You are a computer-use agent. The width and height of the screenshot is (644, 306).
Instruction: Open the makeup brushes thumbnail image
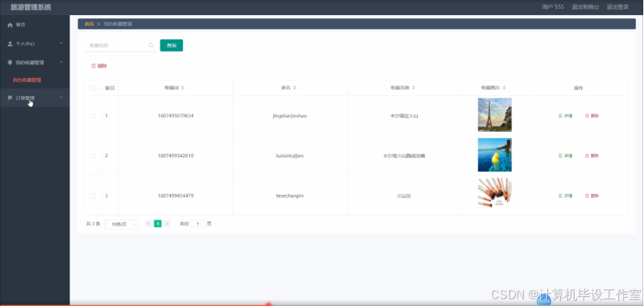tap(494, 192)
